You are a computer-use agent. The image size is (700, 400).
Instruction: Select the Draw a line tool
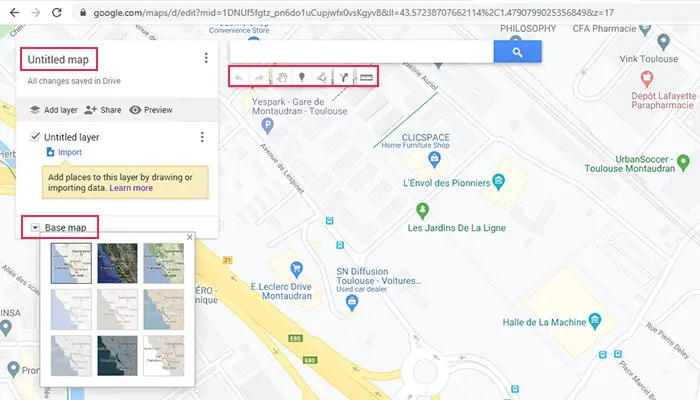[322, 77]
